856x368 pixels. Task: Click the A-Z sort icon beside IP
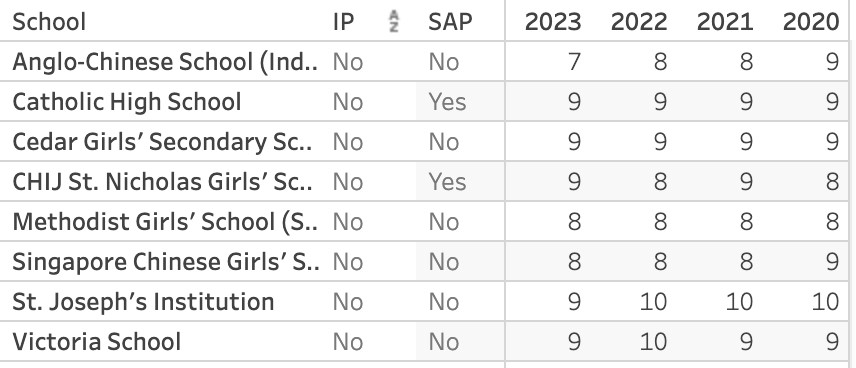pyautogui.click(x=393, y=22)
